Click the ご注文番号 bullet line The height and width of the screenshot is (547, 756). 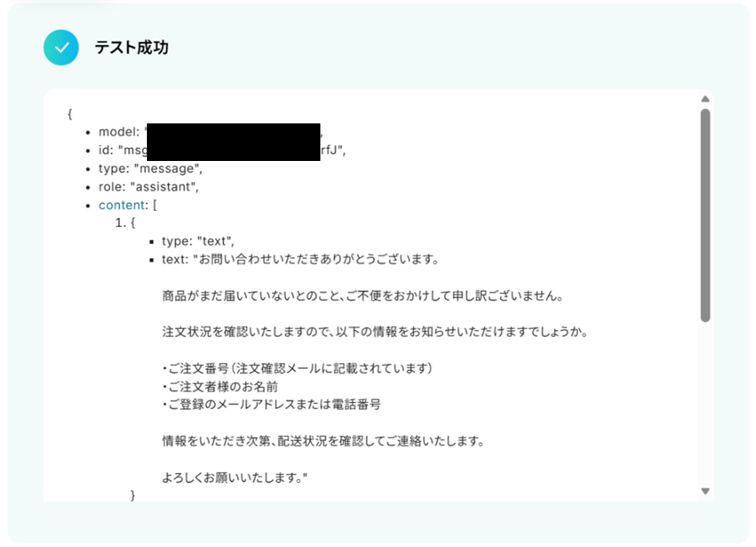point(298,368)
